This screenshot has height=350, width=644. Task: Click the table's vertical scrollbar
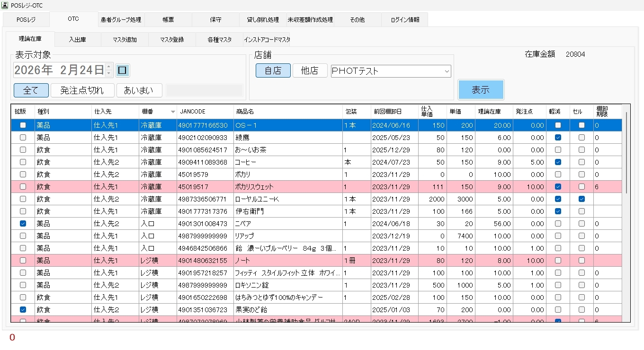626,151
